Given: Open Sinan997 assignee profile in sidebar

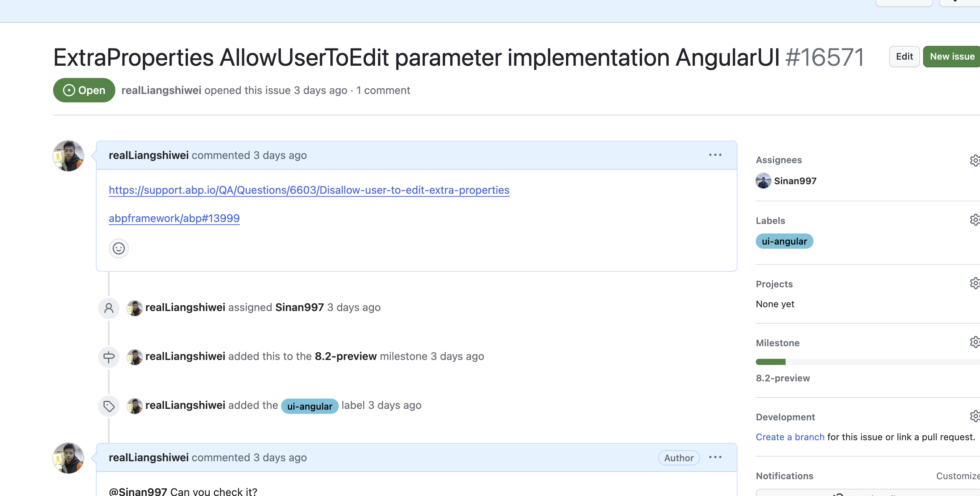Looking at the screenshot, I should (795, 181).
